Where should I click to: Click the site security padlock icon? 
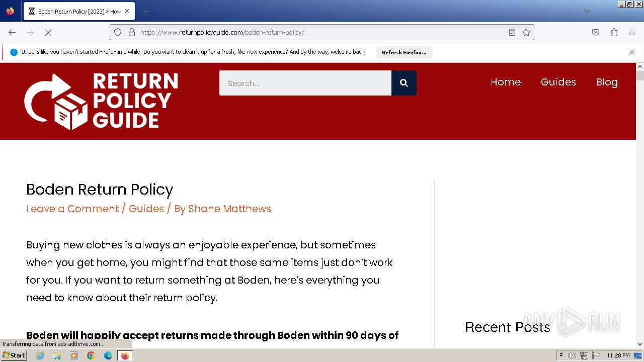pos(132,32)
